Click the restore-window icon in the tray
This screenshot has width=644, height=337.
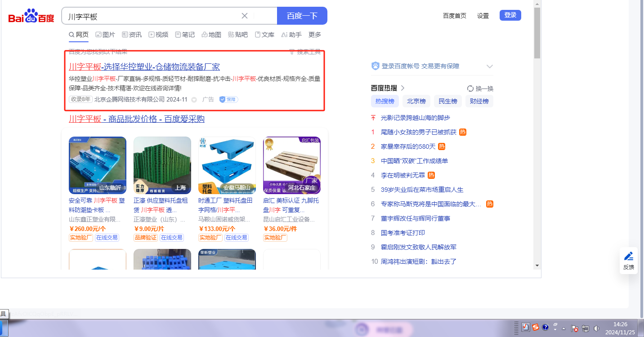[x=555, y=325]
